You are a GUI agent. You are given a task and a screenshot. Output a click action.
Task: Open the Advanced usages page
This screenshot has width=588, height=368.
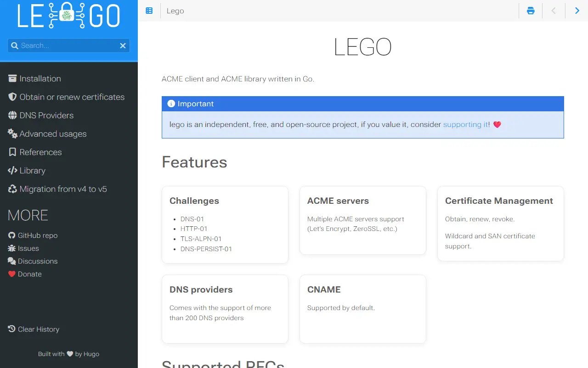pyautogui.click(x=53, y=134)
